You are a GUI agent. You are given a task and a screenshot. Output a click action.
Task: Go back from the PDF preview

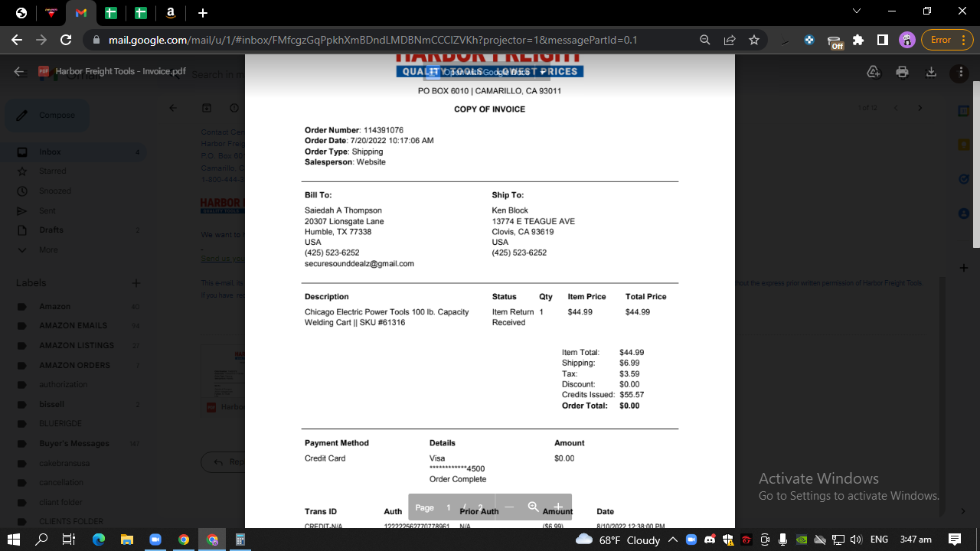coord(19,71)
